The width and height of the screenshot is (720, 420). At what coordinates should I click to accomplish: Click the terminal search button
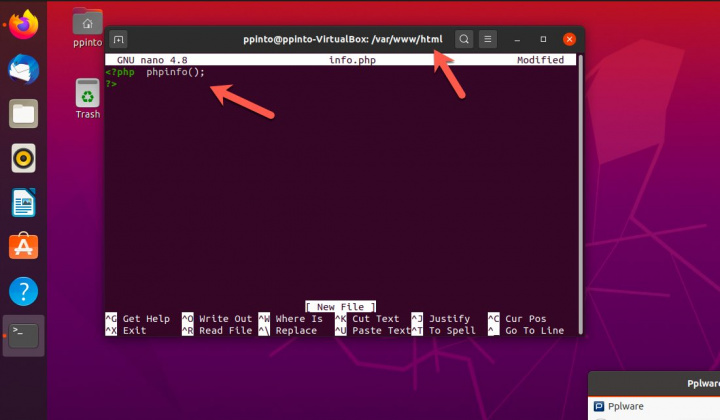click(464, 40)
